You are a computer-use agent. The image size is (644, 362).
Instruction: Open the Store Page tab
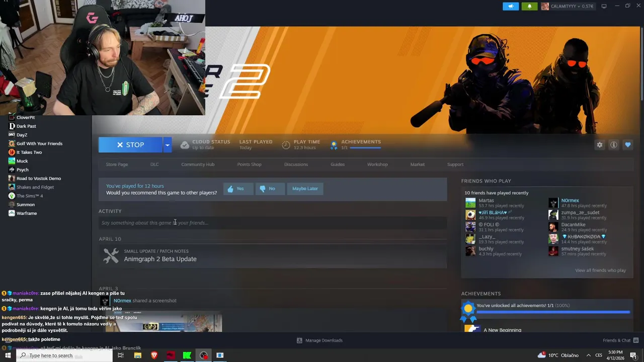[x=117, y=164]
